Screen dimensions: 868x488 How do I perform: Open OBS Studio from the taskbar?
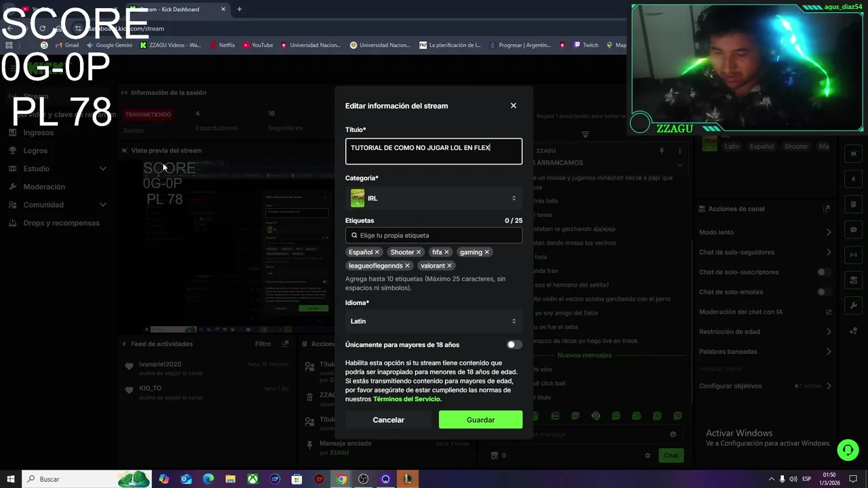[363, 479]
